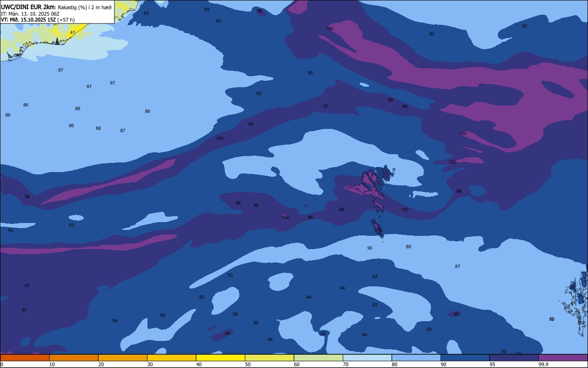Click the dark orange 0–10 legend swatch
This screenshot has height=368, width=588.
pos(25,357)
